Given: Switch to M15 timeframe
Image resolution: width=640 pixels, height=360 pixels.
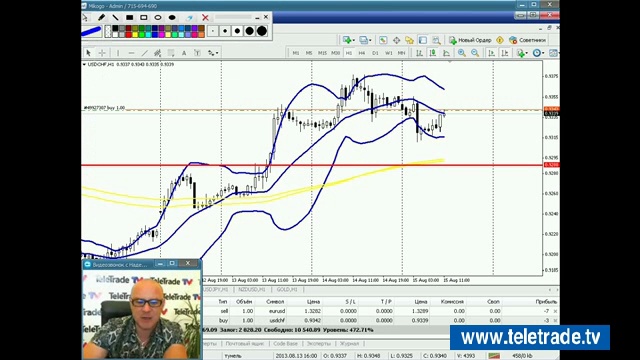Looking at the screenshot, I should (x=322, y=53).
